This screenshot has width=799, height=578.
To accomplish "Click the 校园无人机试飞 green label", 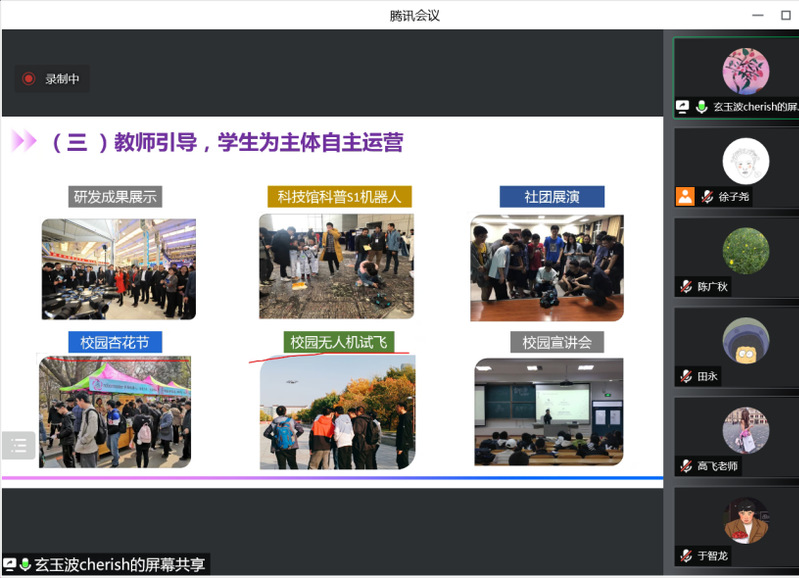I will point(339,342).
